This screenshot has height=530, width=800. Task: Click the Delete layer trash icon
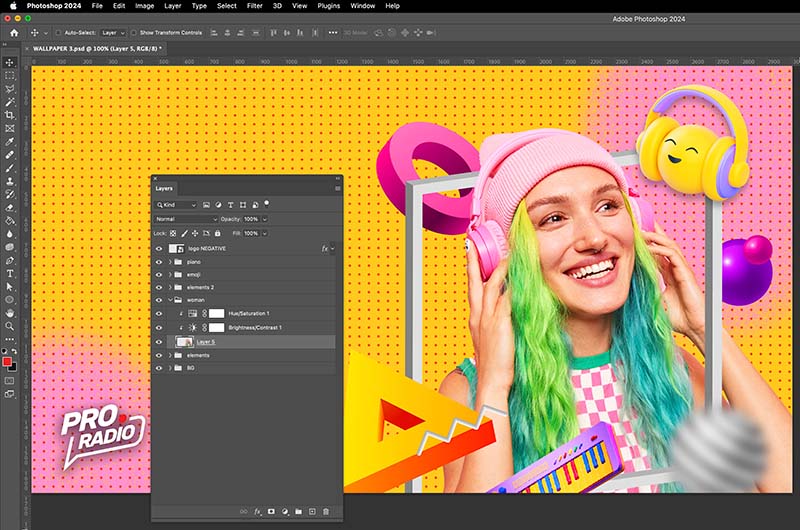pos(326,511)
